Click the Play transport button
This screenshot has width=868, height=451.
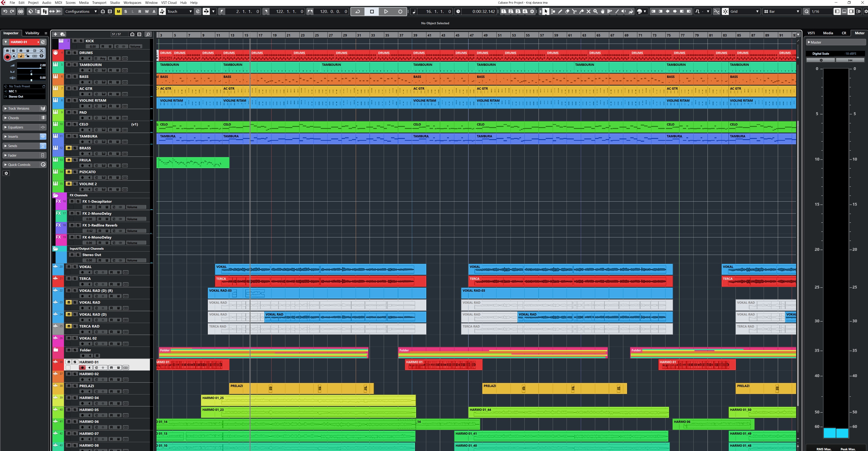(x=386, y=12)
